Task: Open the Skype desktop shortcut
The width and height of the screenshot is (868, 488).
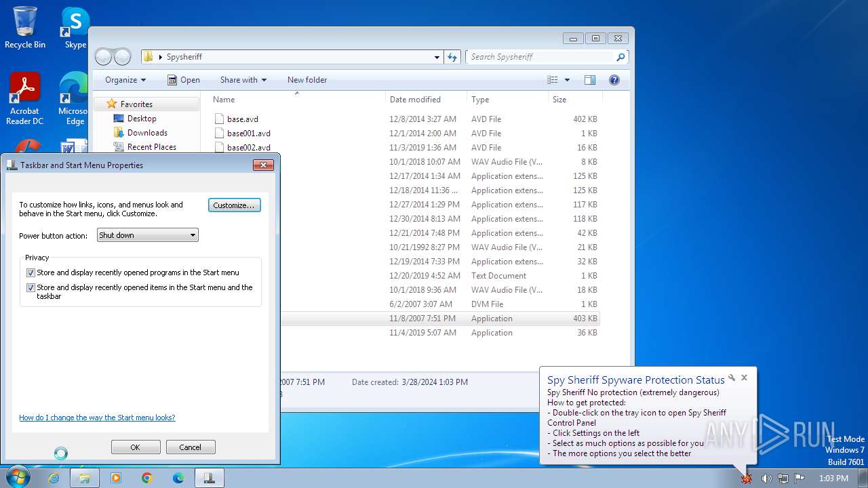Action: [75, 27]
